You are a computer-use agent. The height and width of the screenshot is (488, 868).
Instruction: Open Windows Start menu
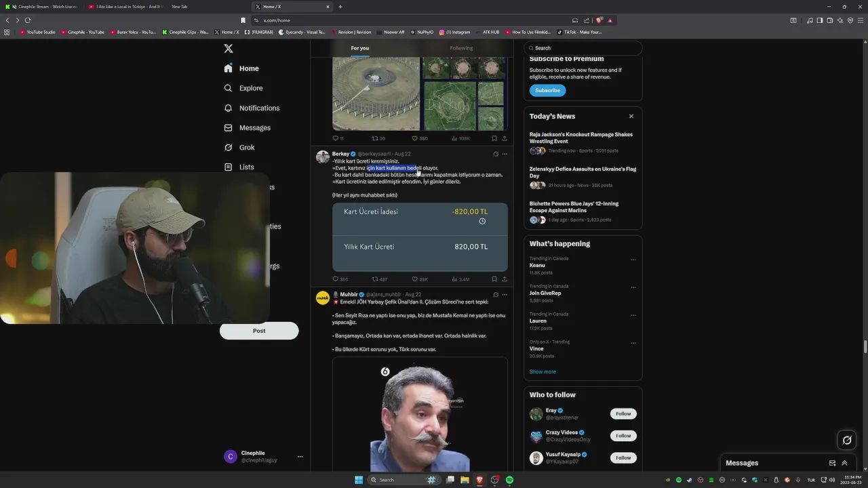point(359,480)
